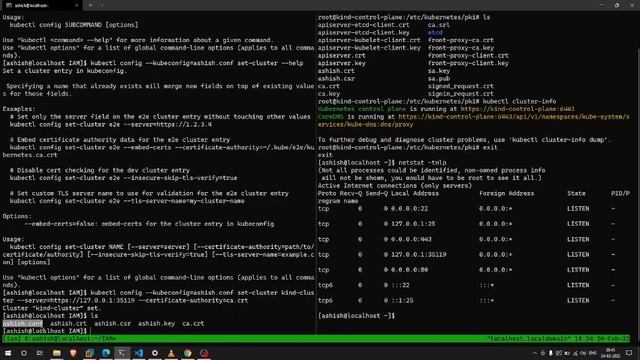Open a new terminal tab with plus
Screen dimensions: 640x360
click(x=90, y=5)
